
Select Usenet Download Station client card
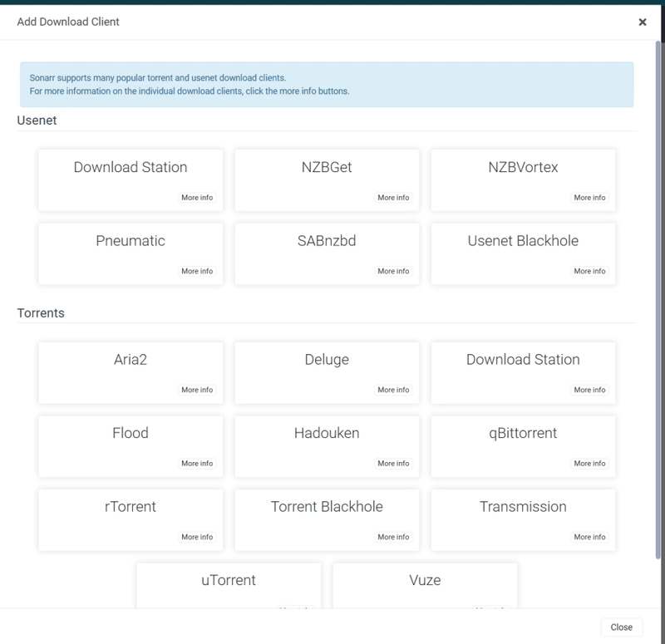131,180
